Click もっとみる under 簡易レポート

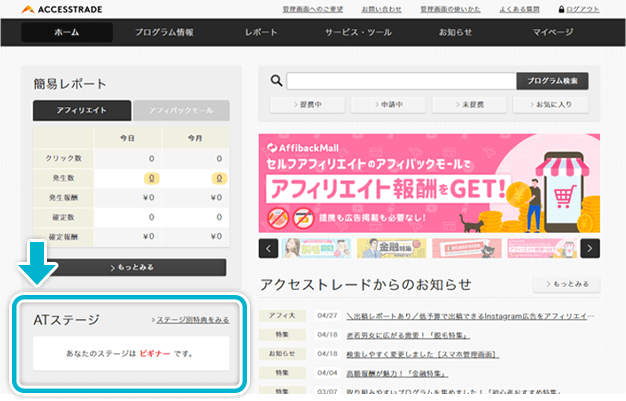click(132, 267)
